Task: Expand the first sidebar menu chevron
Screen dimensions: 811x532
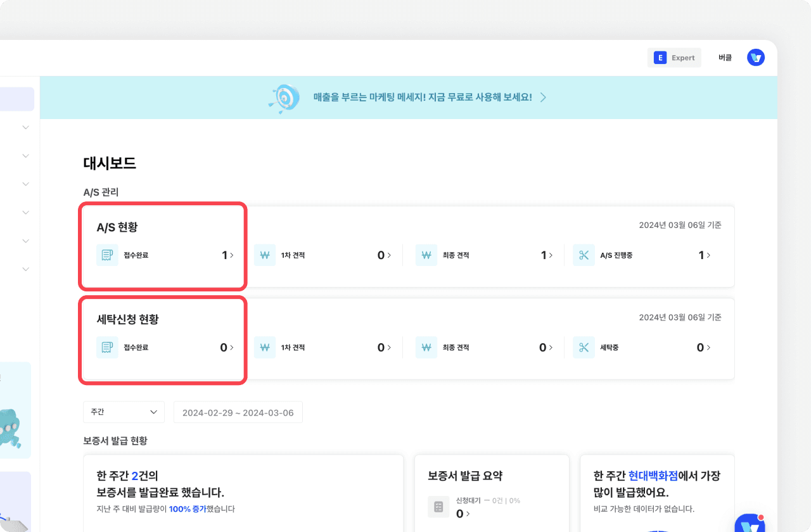Action: [x=25, y=127]
